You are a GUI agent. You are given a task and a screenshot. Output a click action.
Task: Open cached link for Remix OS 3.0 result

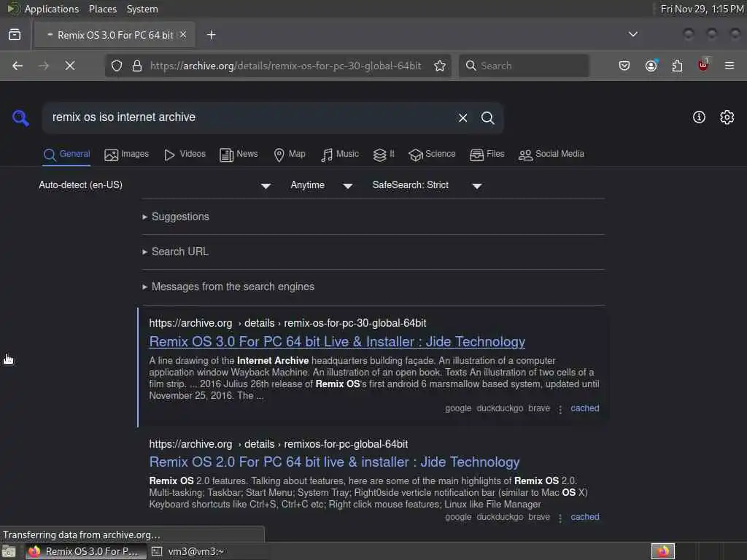(x=584, y=408)
